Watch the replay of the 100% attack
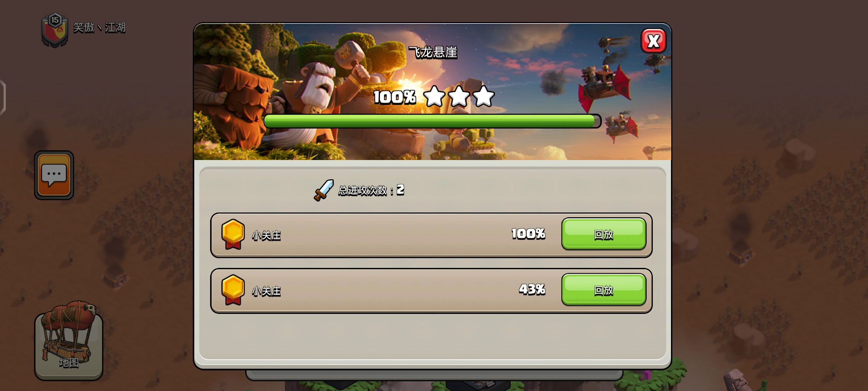 [x=604, y=234]
